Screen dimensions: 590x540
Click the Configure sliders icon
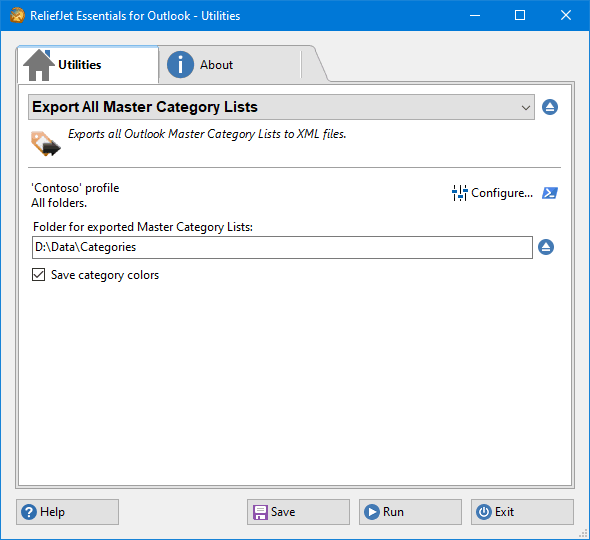459,193
